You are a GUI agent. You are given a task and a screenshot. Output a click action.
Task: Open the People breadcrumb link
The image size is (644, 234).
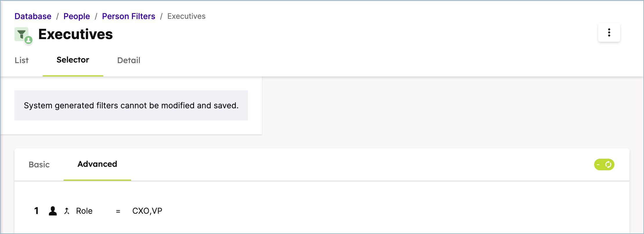click(77, 16)
